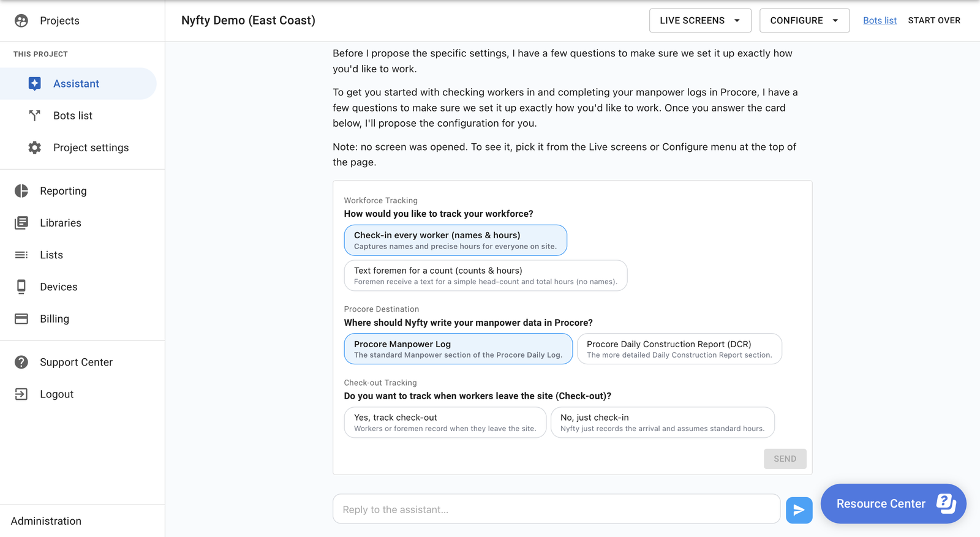Select Text foremen for a count option
The height and width of the screenshot is (537, 980).
coord(486,276)
